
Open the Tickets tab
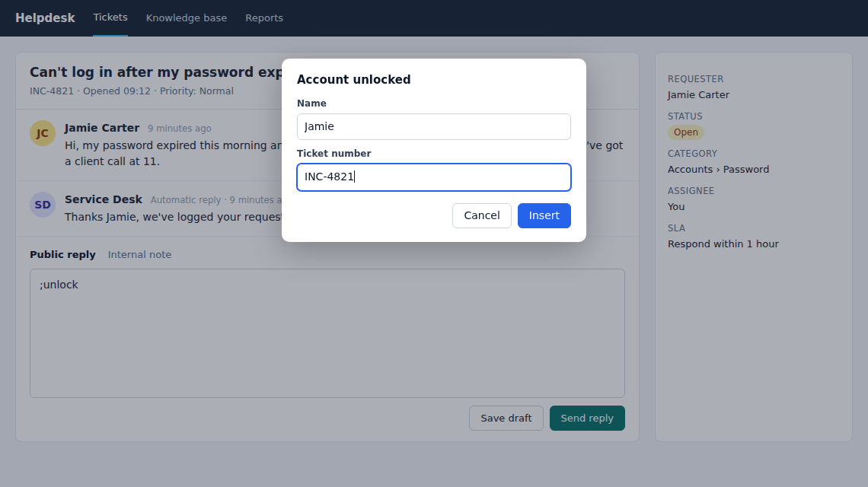tap(110, 18)
